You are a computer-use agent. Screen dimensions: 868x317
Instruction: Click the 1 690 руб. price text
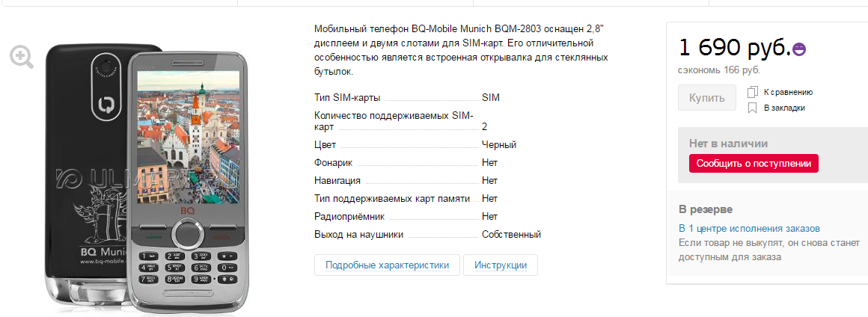pyautogui.click(x=734, y=48)
